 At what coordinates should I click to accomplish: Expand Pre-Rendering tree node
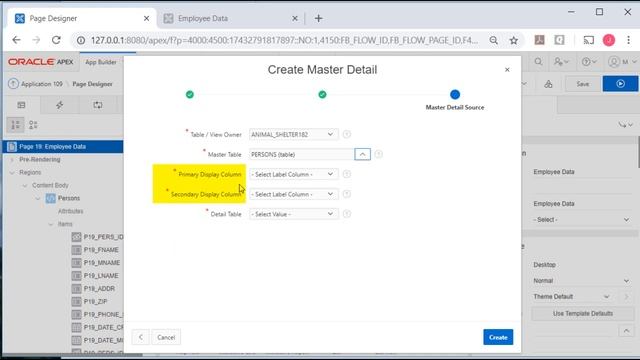tap(12, 160)
